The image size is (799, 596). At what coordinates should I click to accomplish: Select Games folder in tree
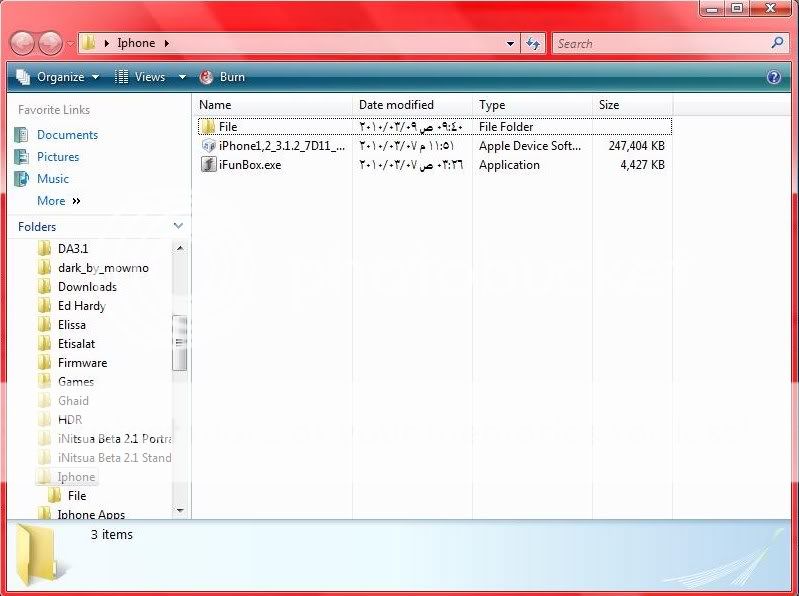point(76,382)
